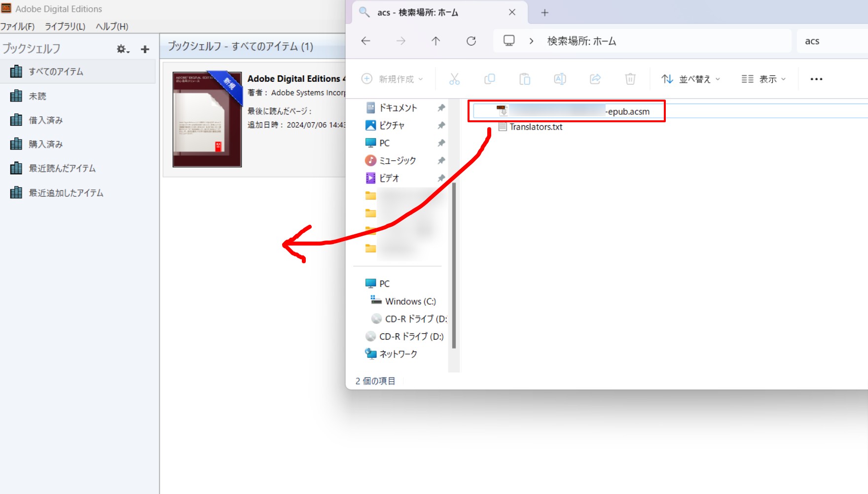Open the bookshelf settings gear menu

tap(123, 49)
